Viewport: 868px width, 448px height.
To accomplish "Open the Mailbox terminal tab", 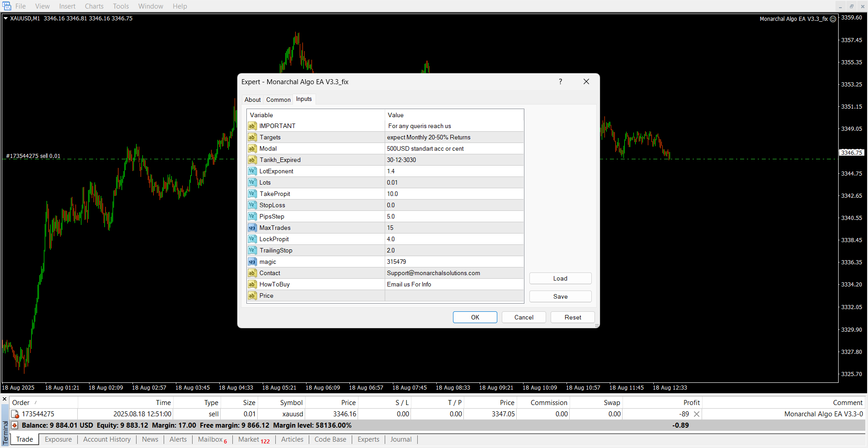I will point(212,439).
